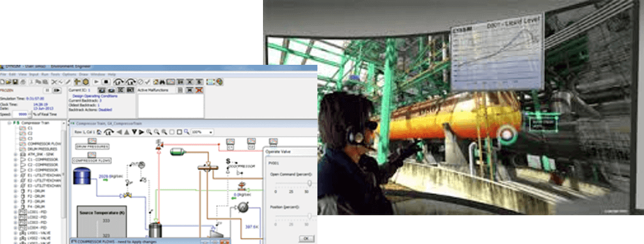Click the pencil edit toolbar icon
The image size is (644, 244).
tap(68, 82)
